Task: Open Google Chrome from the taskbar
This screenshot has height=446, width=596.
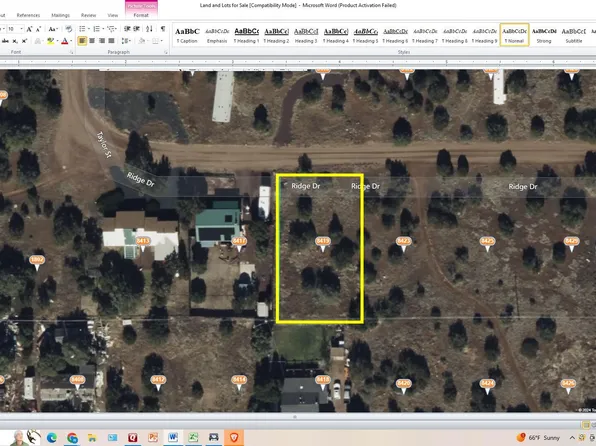Action: 72,438
